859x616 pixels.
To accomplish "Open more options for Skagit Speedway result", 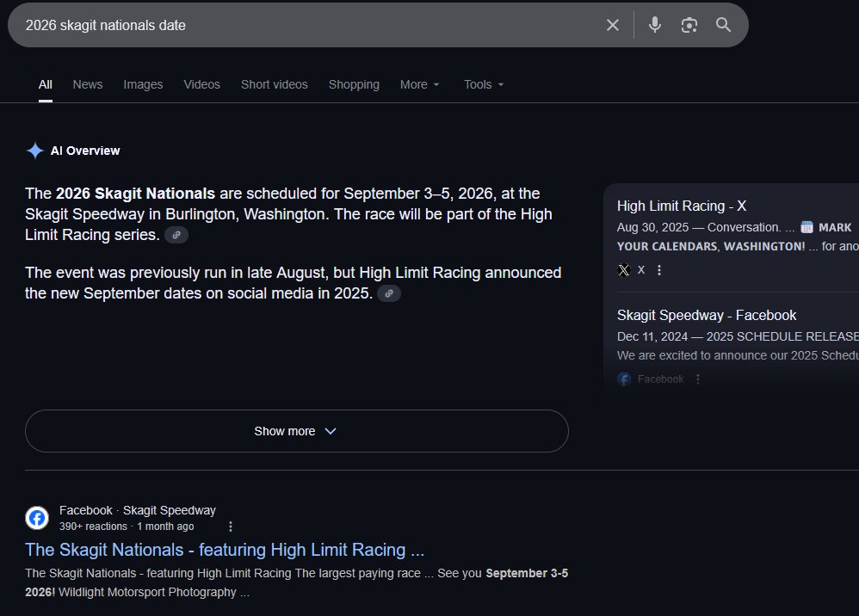I will pos(230,527).
